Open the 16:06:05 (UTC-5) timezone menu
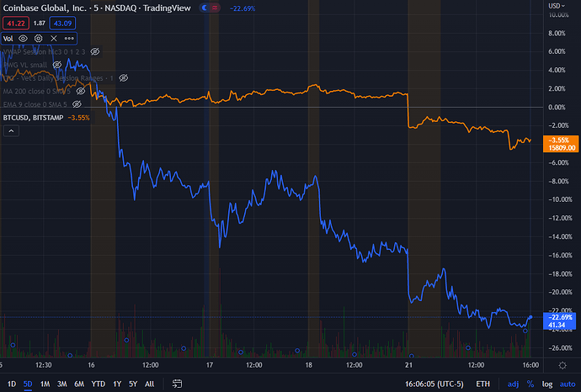 click(434, 384)
